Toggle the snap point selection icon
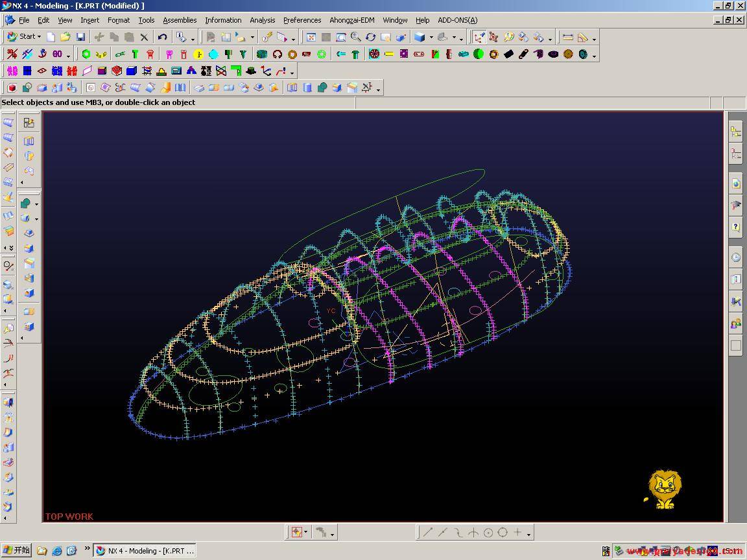This screenshot has width=747, height=560. point(297,532)
